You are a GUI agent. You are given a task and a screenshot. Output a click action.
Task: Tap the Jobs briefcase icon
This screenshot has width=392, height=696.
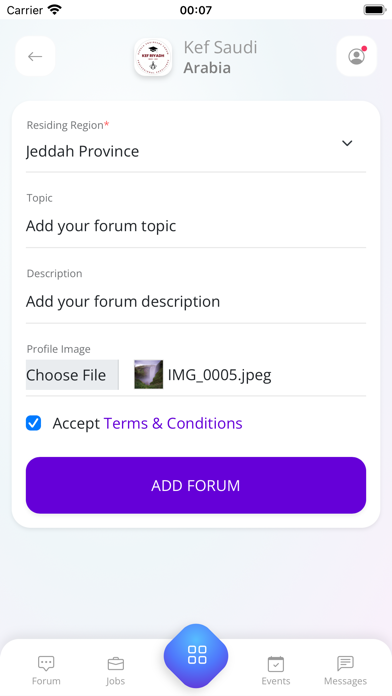[x=116, y=664]
